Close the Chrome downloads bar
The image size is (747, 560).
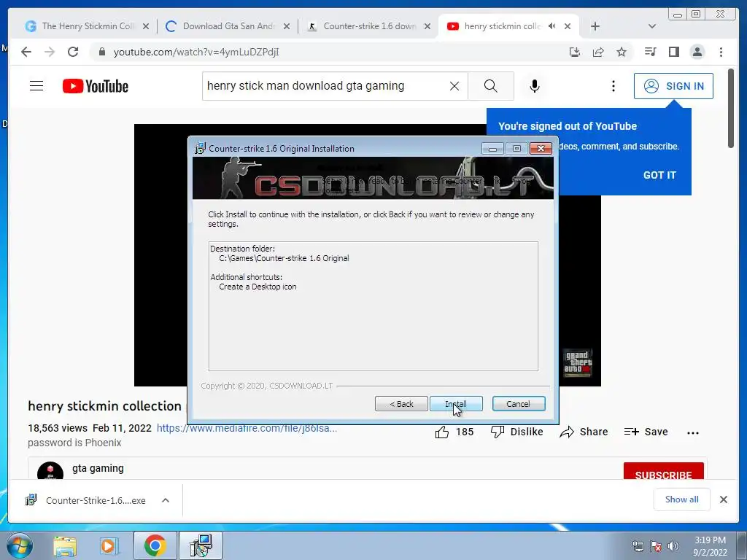click(x=723, y=499)
